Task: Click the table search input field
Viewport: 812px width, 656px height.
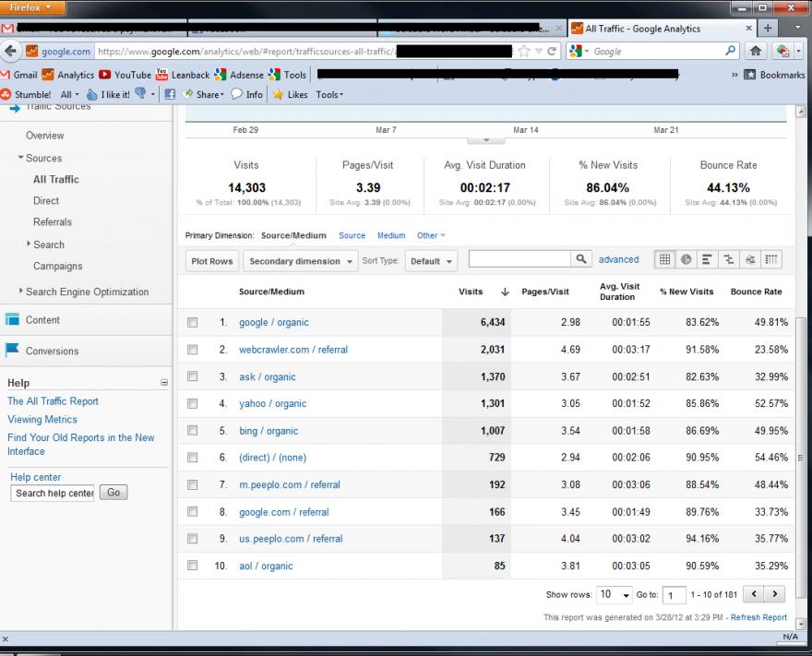Action: pos(519,259)
